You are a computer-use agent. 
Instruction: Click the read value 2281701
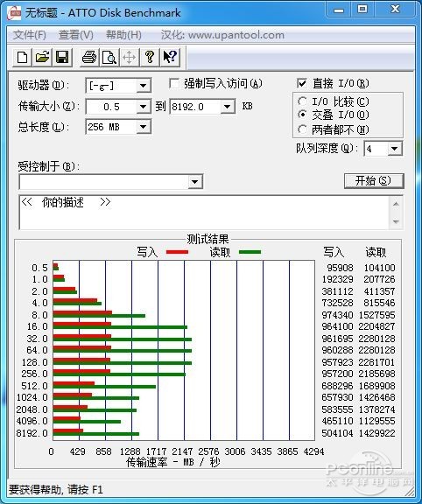pos(376,362)
